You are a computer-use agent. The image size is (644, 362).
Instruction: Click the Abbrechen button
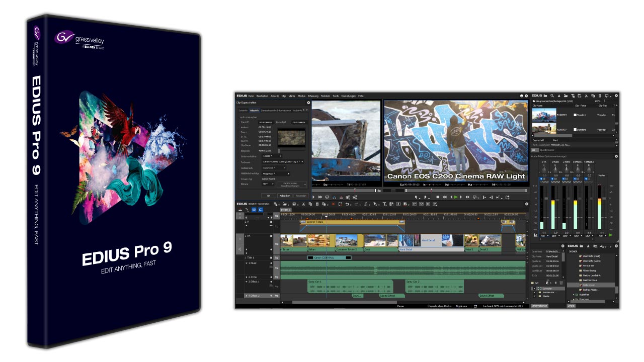pyautogui.click(x=284, y=196)
